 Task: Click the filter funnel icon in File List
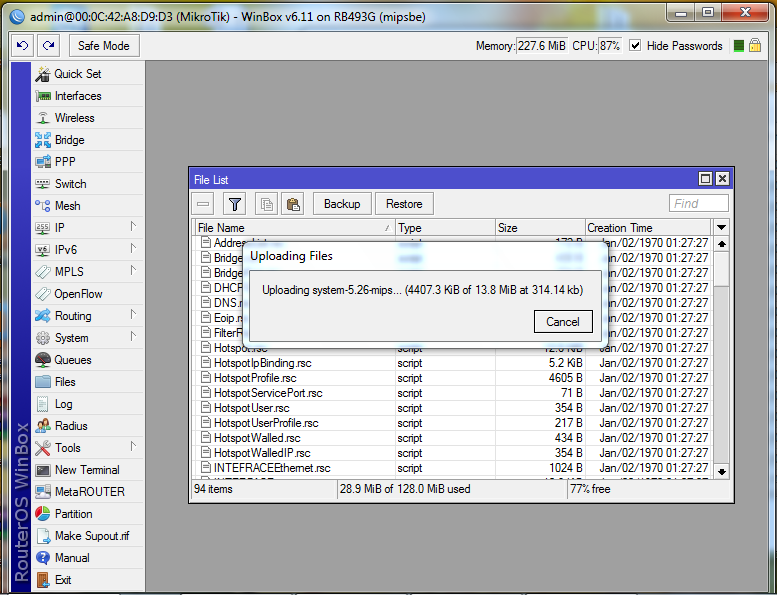(235, 204)
